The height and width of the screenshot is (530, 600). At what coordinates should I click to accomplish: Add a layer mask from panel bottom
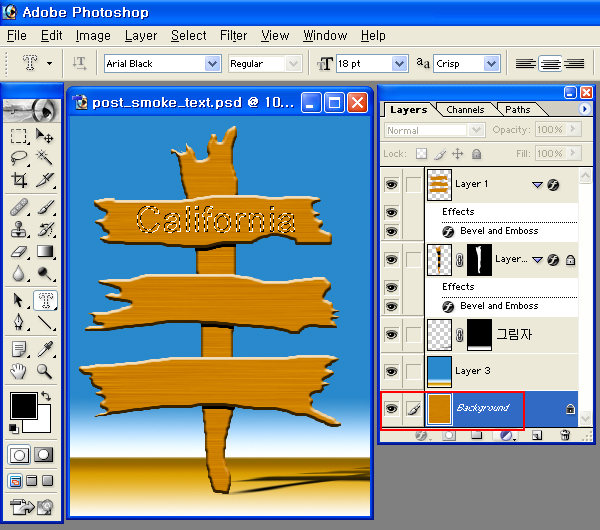(449, 435)
